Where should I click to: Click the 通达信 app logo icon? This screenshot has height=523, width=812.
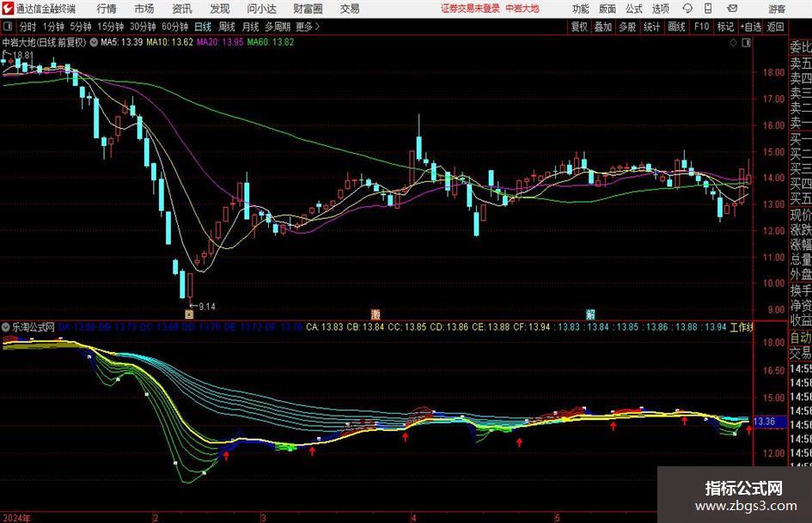8,9
